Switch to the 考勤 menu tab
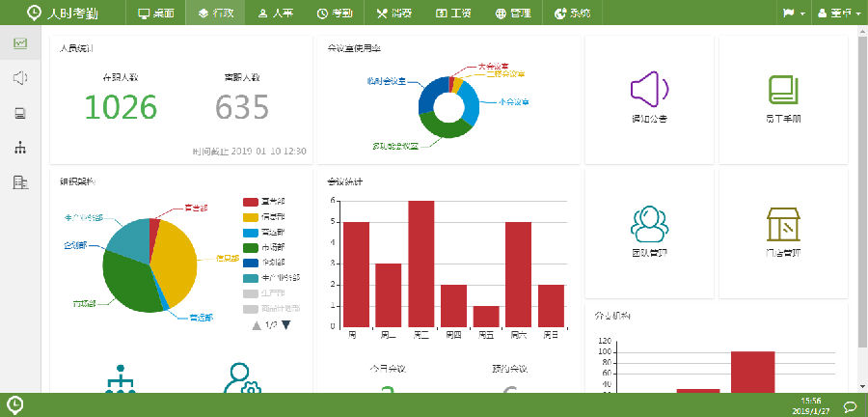868x417 pixels. pyautogui.click(x=333, y=14)
